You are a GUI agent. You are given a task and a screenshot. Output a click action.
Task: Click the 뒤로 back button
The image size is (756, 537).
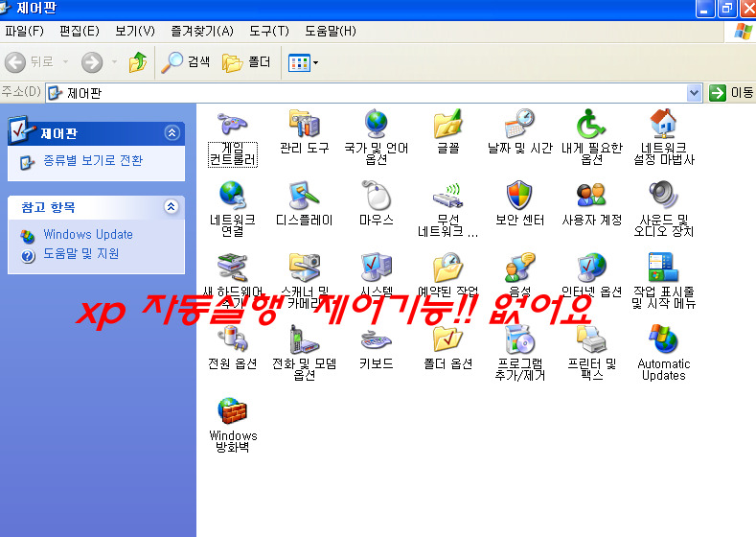(x=29, y=62)
